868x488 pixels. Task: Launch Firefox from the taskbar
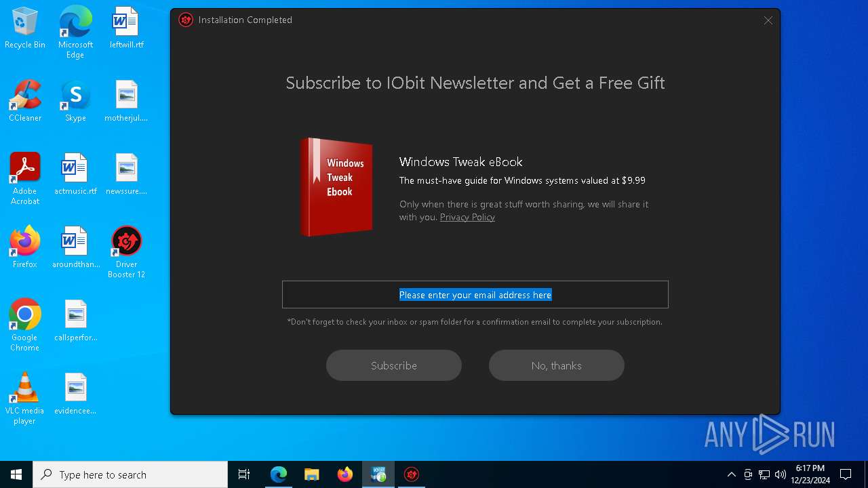[x=345, y=474]
